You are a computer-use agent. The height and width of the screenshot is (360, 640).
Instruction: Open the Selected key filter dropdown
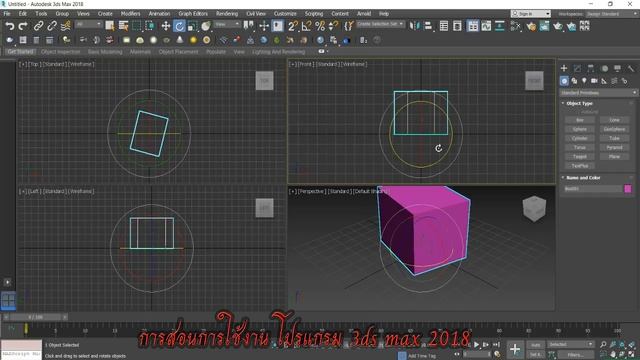[x=570, y=344]
